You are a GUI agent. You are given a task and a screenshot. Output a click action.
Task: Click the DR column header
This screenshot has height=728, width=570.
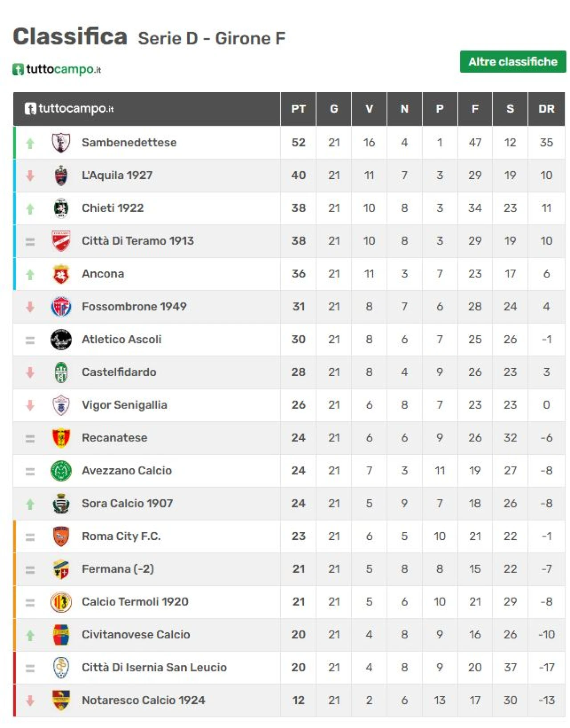(x=546, y=109)
